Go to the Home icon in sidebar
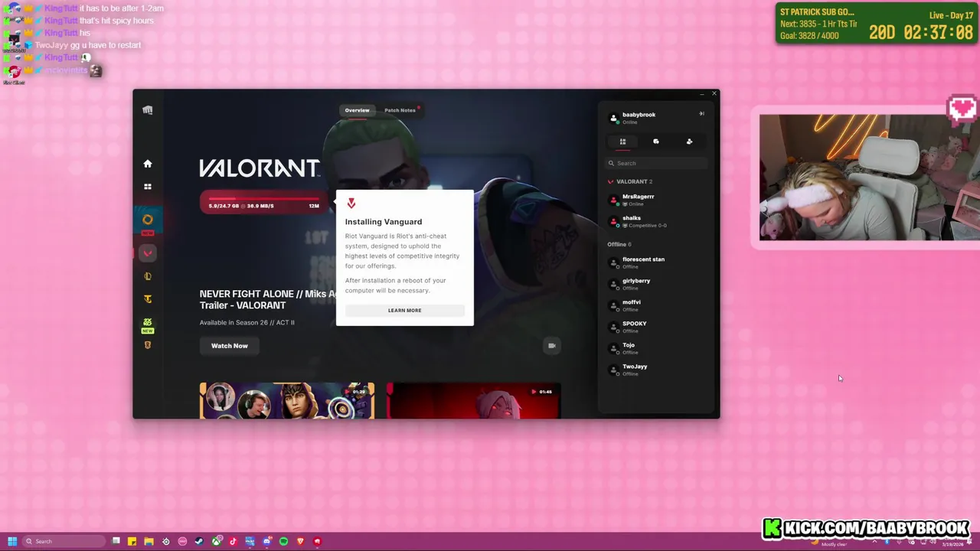The height and width of the screenshot is (551, 980). tap(148, 164)
